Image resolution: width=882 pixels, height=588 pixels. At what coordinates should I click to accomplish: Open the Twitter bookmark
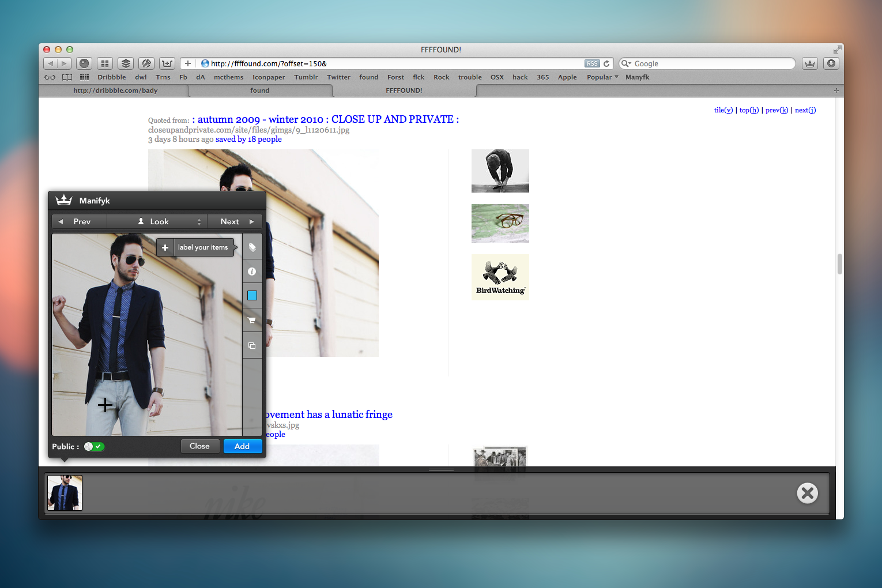(339, 77)
